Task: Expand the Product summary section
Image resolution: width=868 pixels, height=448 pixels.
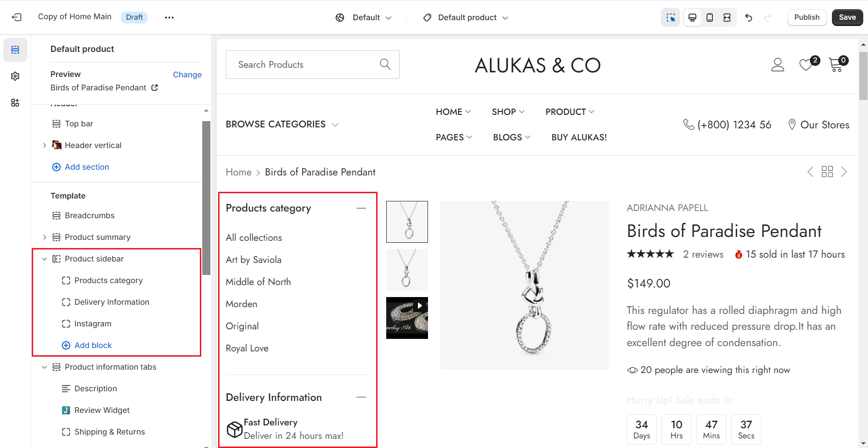Action: click(x=45, y=237)
